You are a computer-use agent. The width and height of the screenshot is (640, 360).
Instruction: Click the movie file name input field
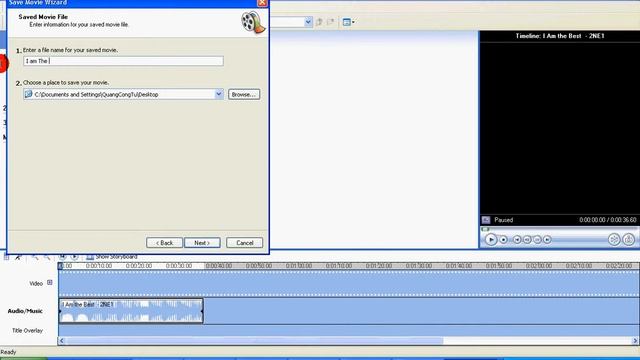[123, 61]
